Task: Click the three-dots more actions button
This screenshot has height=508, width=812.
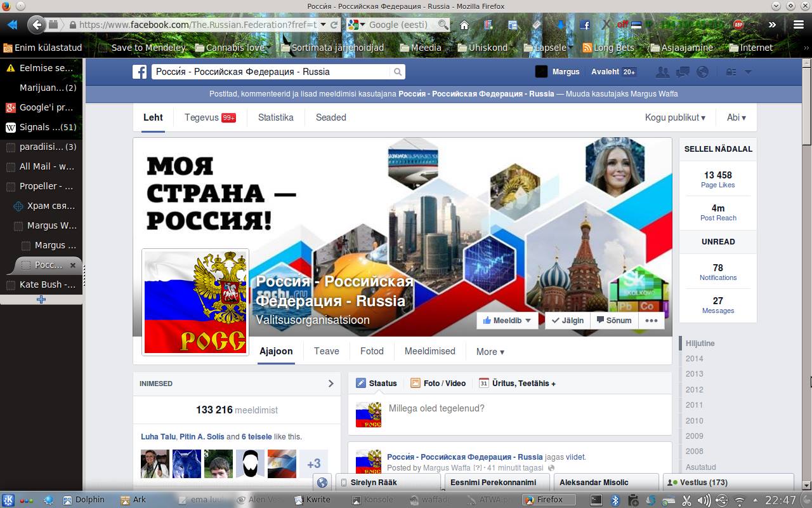Action: pyautogui.click(x=652, y=321)
